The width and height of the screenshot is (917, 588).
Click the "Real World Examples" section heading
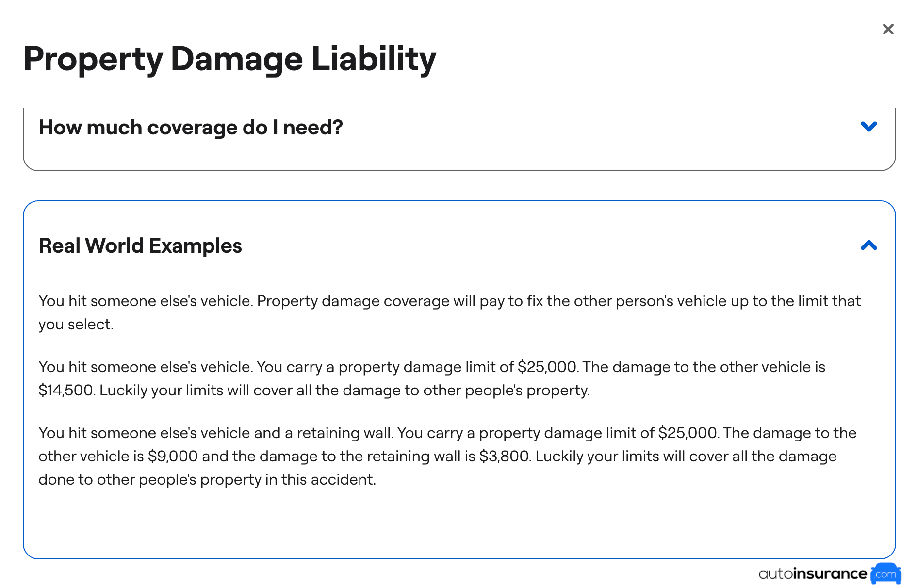point(140,246)
